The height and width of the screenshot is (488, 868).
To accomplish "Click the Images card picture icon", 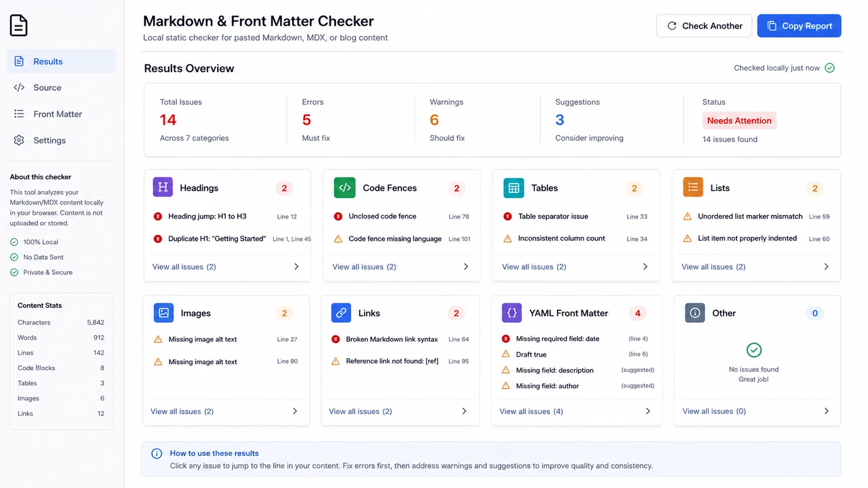I will point(164,313).
